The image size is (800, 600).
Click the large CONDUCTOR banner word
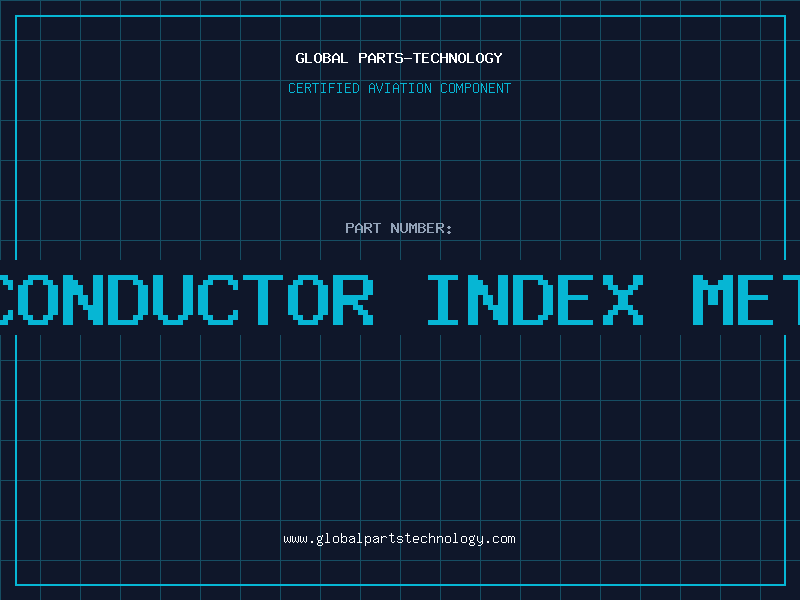point(187,300)
